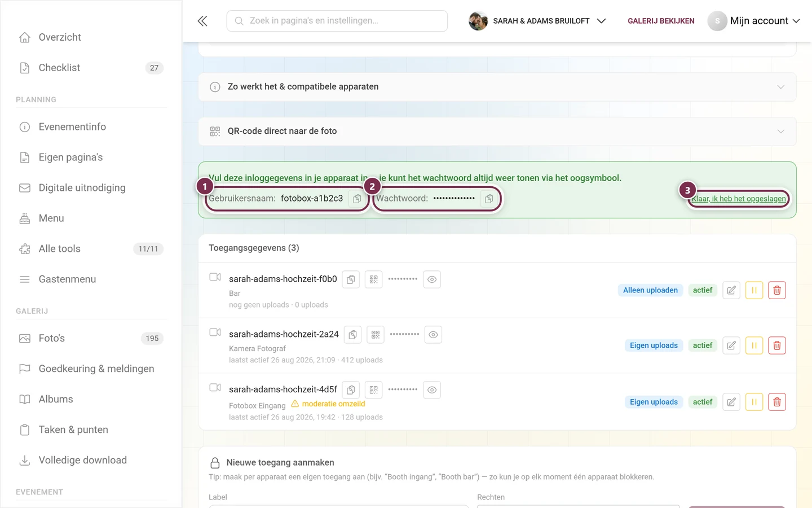Delete the Fotobox Eingang access
This screenshot has height=508, width=812.
[777, 402]
